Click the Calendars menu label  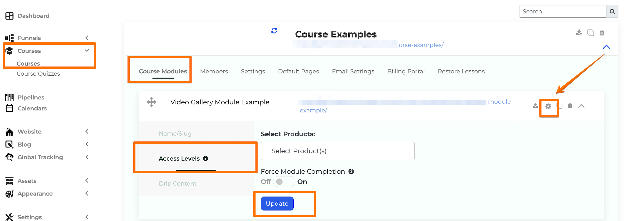[32, 108]
